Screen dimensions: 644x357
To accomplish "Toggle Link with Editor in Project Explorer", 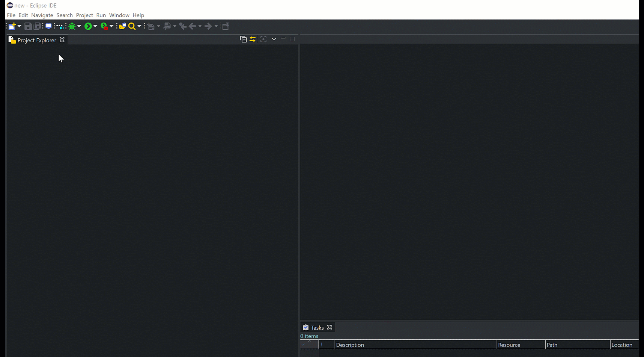I will (253, 39).
